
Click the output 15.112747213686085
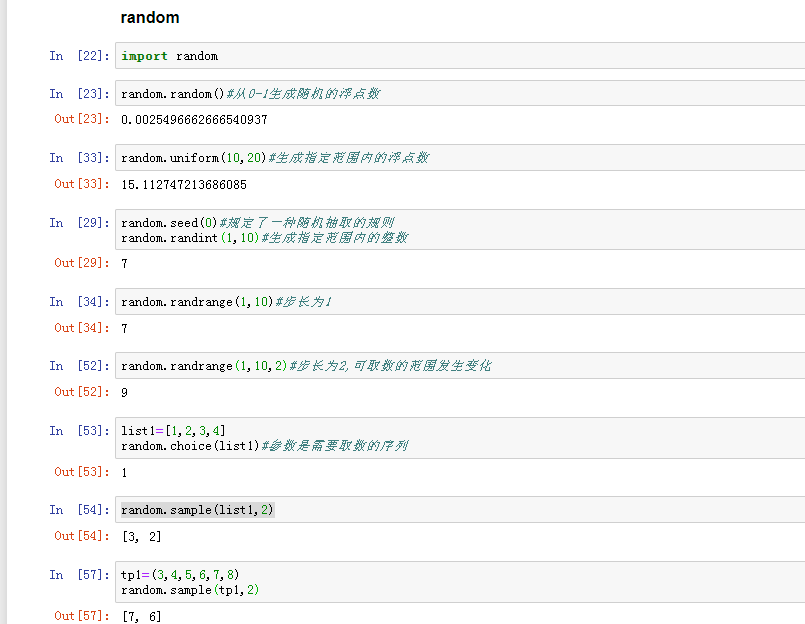coord(183,185)
